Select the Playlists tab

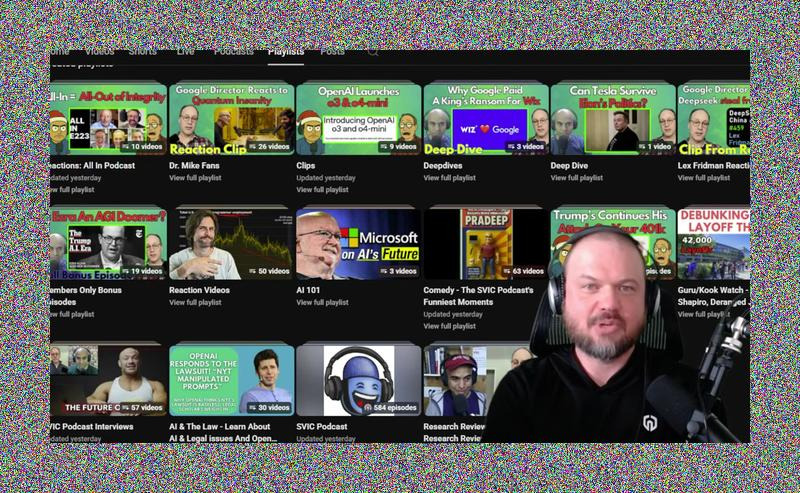point(286,53)
